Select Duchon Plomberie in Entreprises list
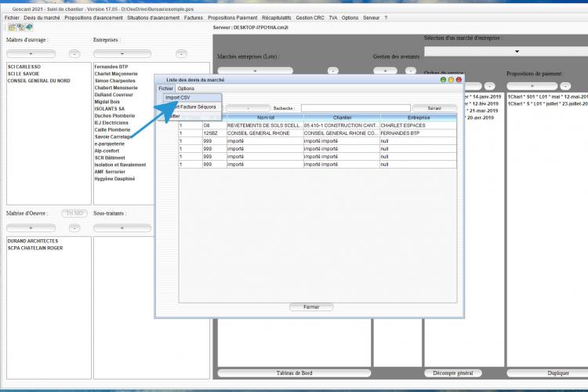Image resolution: width=588 pixels, height=392 pixels. click(114, 116)
